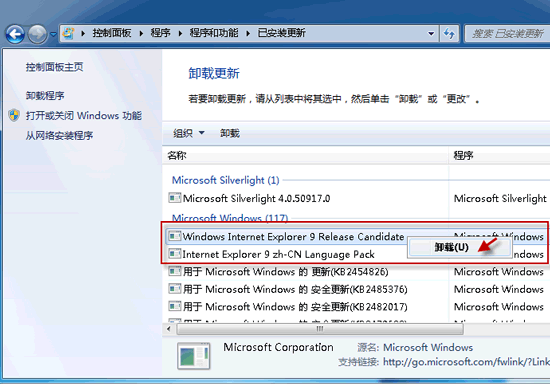Click Microsoft Silverlight program cell

point(500,198)
